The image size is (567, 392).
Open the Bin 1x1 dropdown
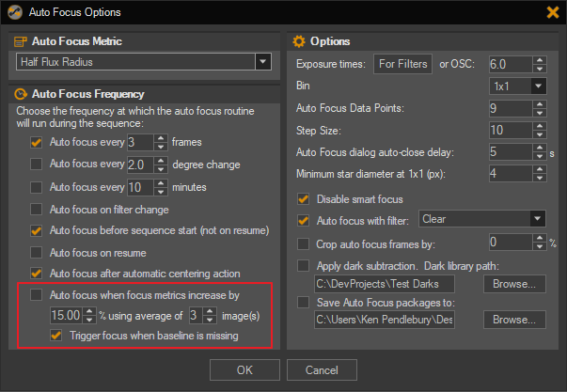point(539,86)
